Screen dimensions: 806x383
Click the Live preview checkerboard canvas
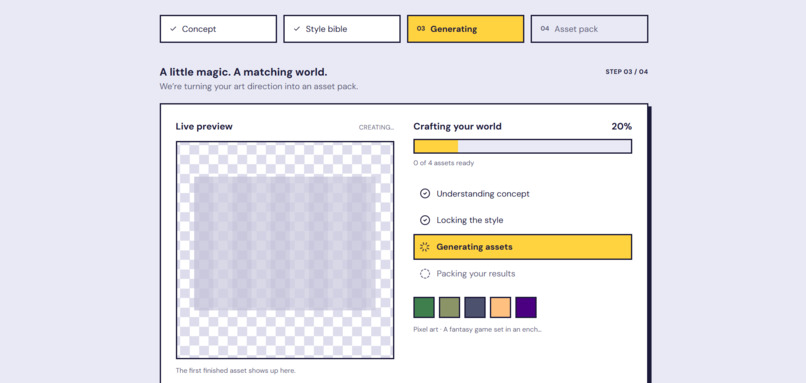[285, 250]
